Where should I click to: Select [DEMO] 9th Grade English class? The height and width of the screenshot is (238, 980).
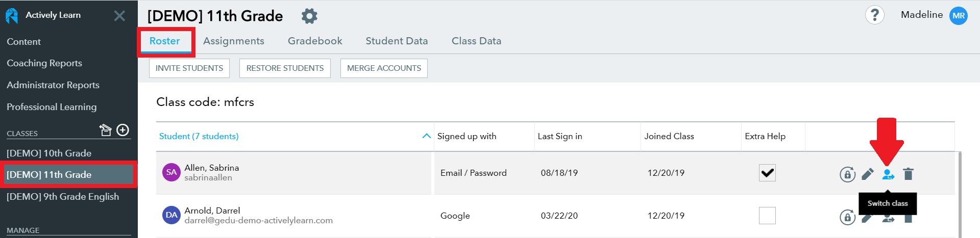[63, 197]
